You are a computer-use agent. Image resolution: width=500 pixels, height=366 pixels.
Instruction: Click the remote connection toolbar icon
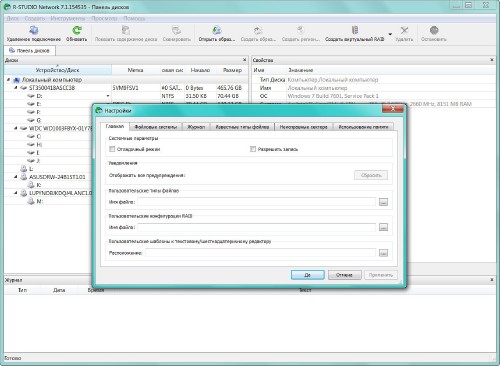[x=33, y=30]
